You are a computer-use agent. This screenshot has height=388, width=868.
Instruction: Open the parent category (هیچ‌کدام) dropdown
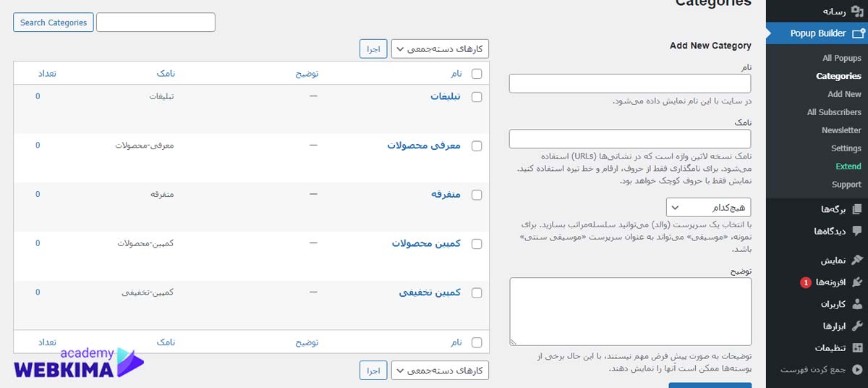(709, 207)
